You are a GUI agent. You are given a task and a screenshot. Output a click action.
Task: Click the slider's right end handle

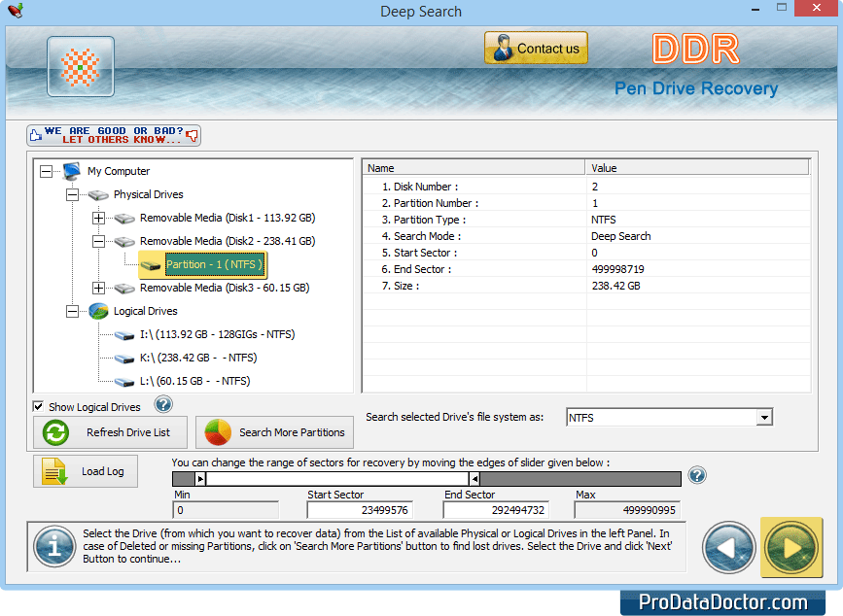pyautogui.click(x=474, y=478)
